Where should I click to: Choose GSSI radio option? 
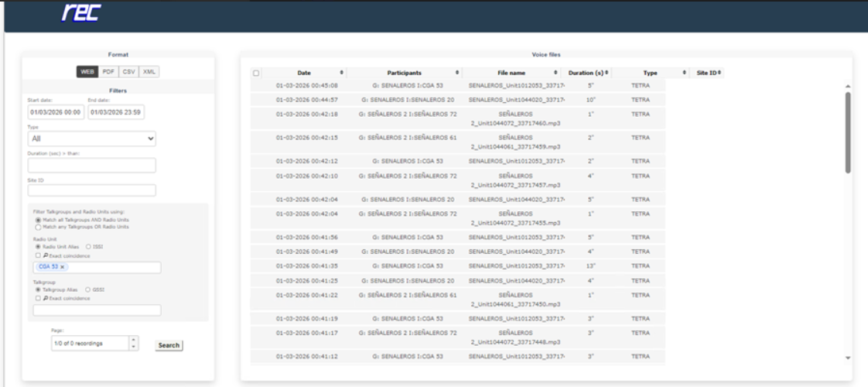point(88,289)
